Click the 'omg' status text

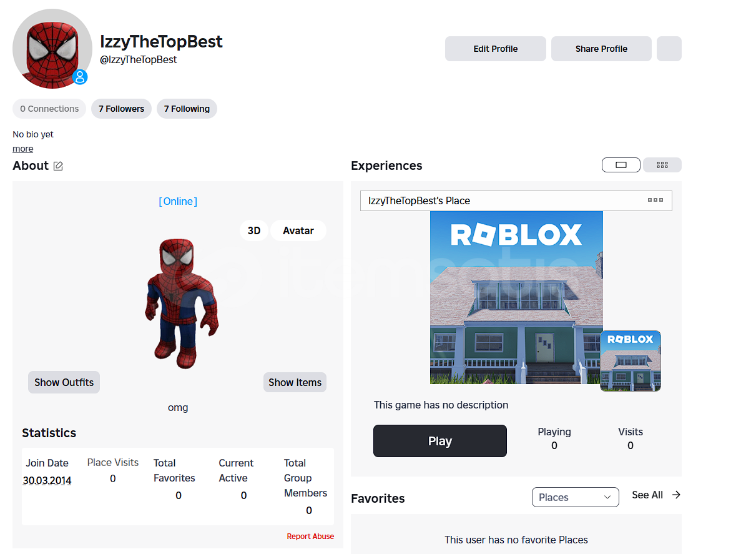tap(178, 407)
